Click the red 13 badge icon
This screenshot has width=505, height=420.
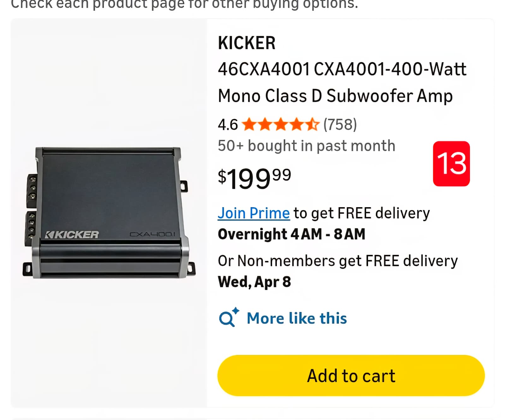451,164
